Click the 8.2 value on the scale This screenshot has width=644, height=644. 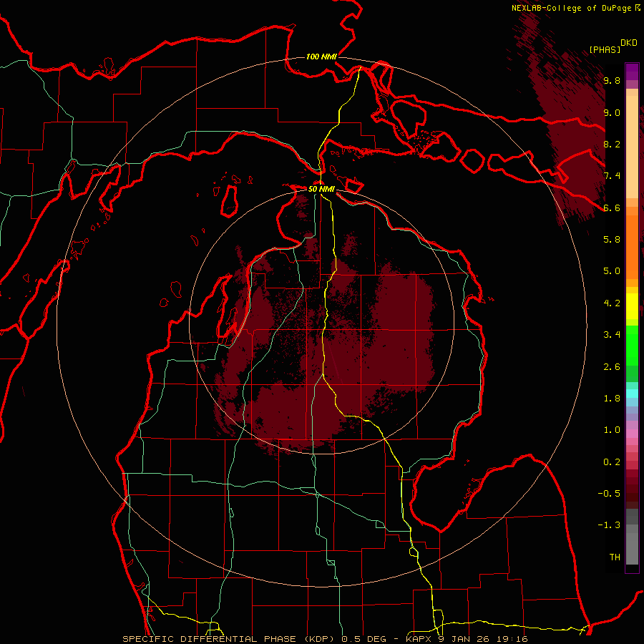612,144
